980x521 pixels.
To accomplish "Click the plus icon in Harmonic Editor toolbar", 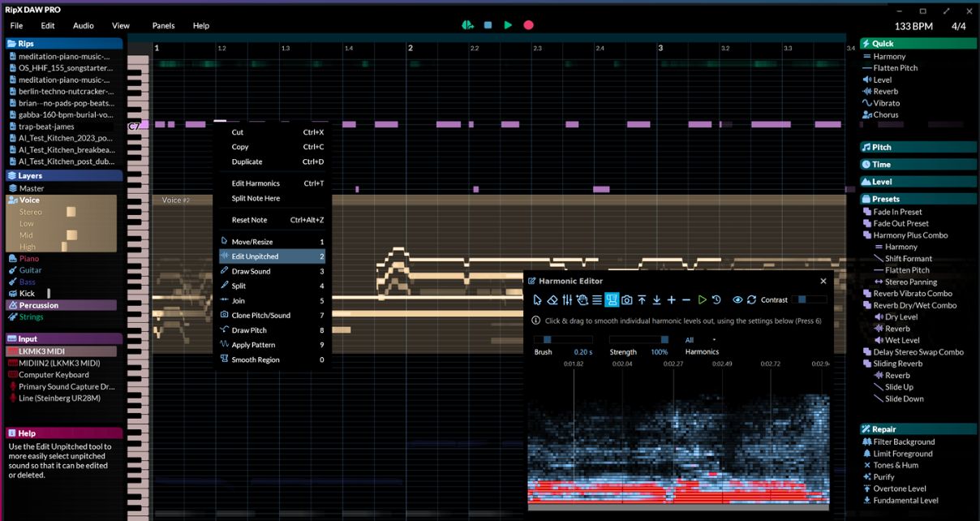I will click(x=672, y=300).
